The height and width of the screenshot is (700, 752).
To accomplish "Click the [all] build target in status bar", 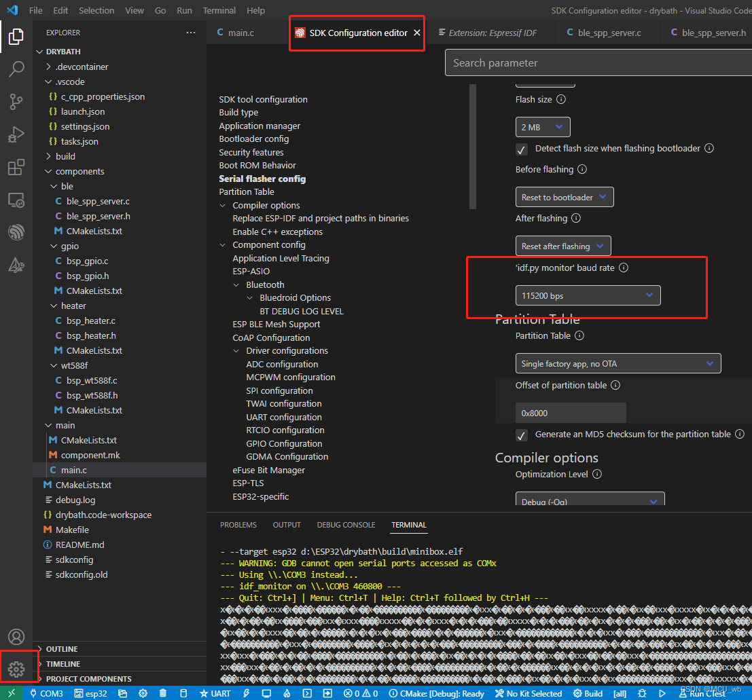I will (x=620, y=693).
